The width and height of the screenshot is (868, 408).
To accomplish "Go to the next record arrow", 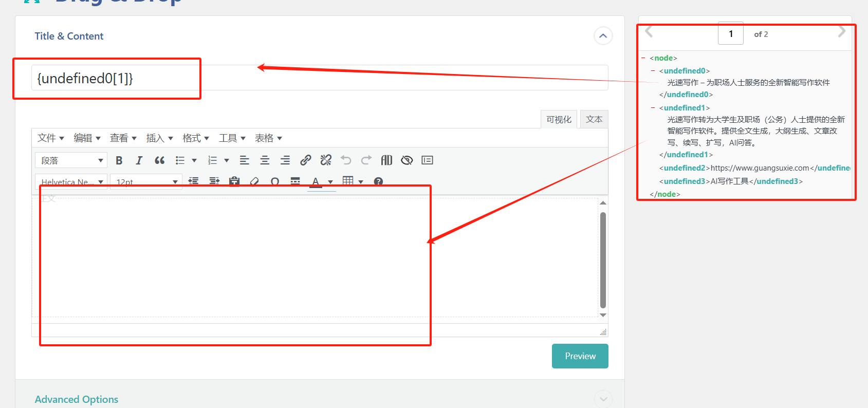I will (841, 32).
